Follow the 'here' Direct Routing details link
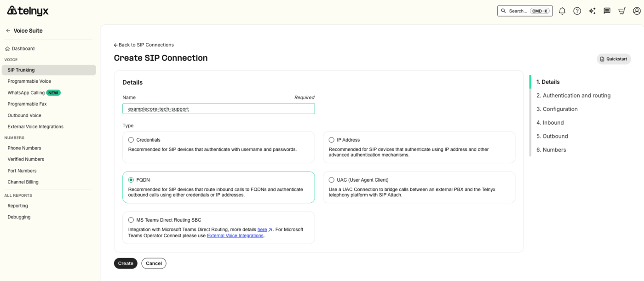644x281 pixels. pos(262,229)
